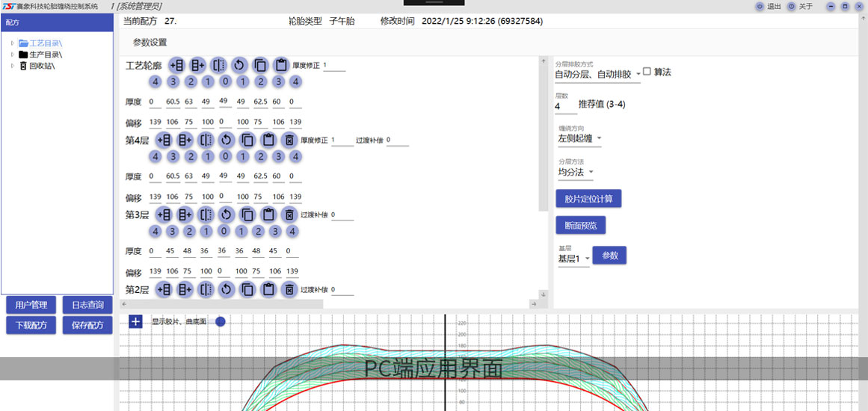Copy 第3层 with its copy icon
868x411 pixels.
[x=247, y=214]
